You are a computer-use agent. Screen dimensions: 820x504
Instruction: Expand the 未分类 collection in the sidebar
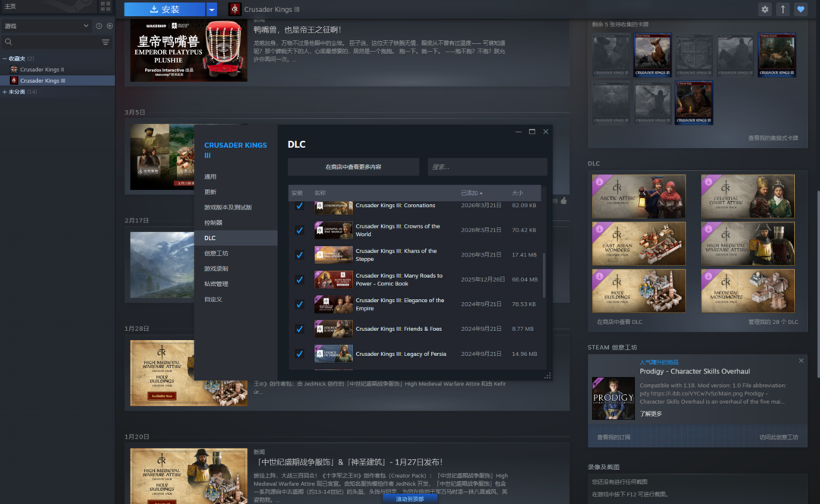[5, 92]
